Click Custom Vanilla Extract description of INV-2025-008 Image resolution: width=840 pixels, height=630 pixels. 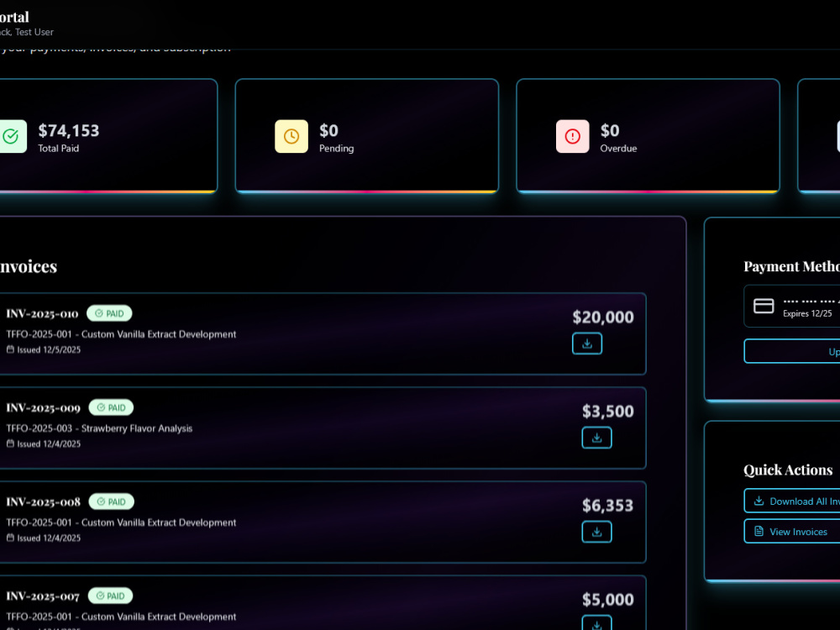pyautogui.click(x=159, y=522)
